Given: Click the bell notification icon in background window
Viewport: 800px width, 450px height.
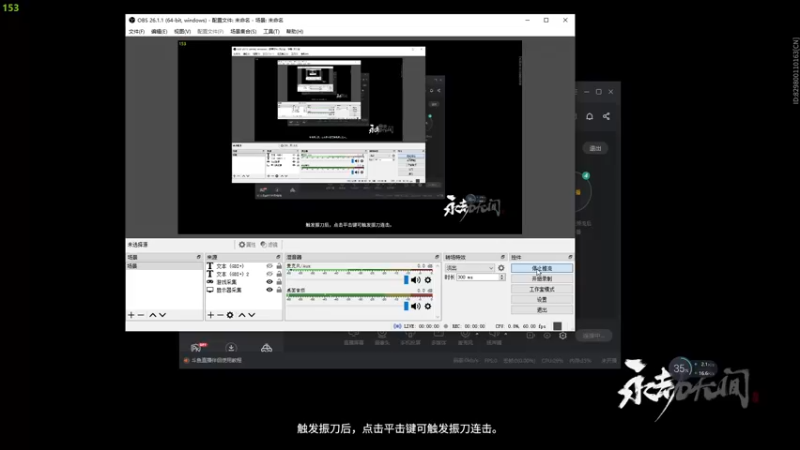Looking at the screenshot, I should pyautogui.click(x=589, y=116).
